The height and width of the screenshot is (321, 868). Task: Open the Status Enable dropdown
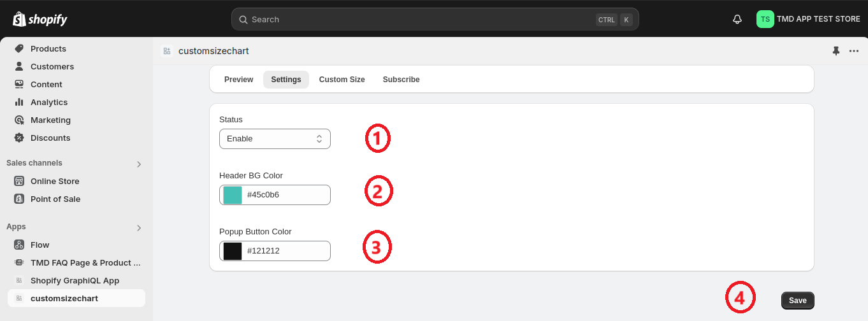pyautogui.click(x=275, y=139)
